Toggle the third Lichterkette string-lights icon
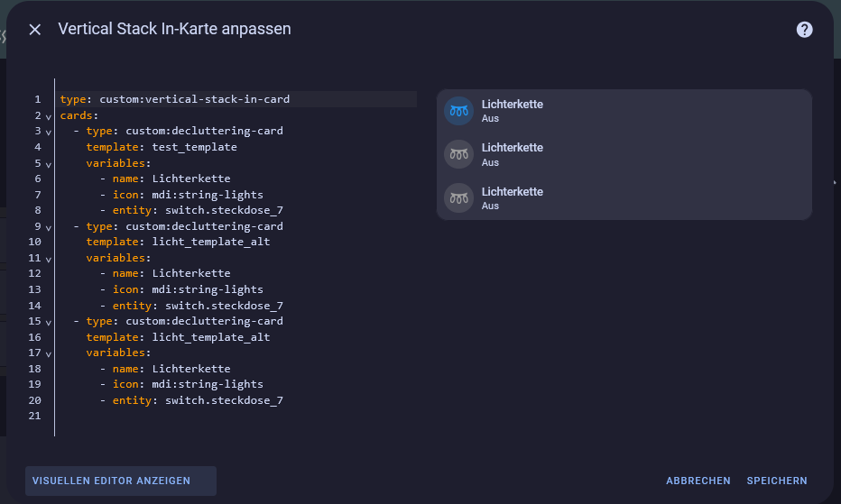 (x=458, y=198)
